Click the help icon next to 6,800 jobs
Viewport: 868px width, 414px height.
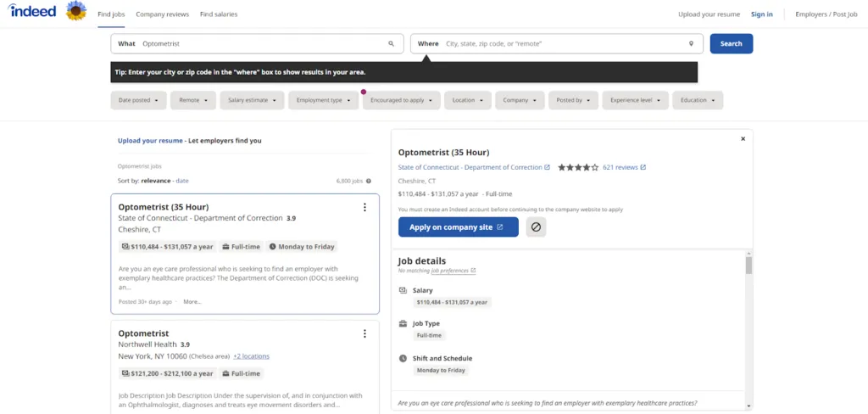[369, 181]
